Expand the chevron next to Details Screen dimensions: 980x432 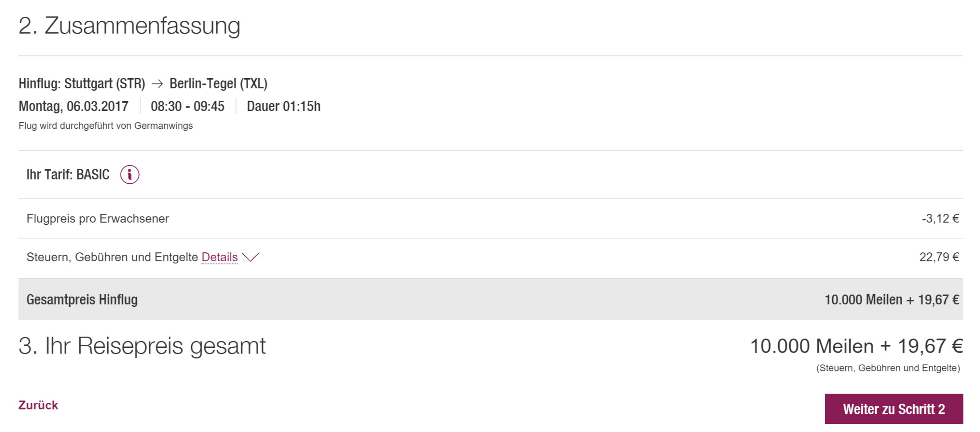coord(250,257)
